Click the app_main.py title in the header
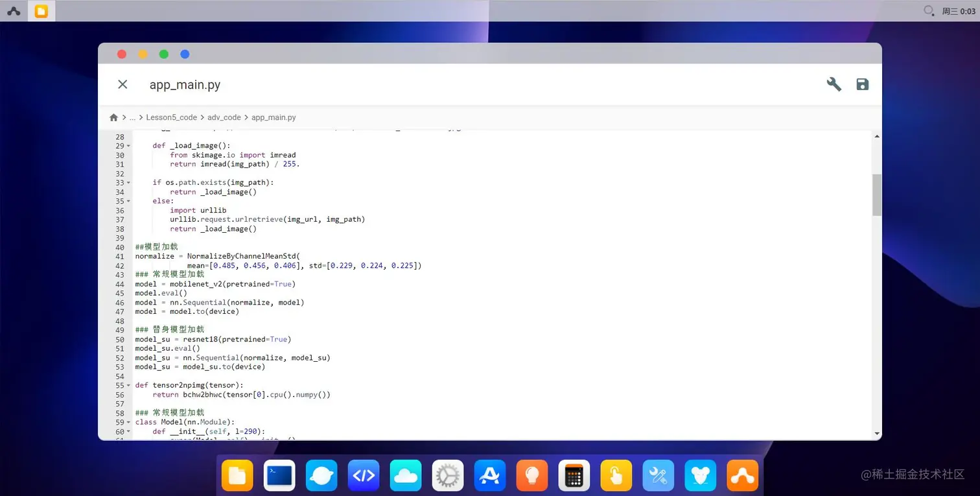 tap(185, 85)
